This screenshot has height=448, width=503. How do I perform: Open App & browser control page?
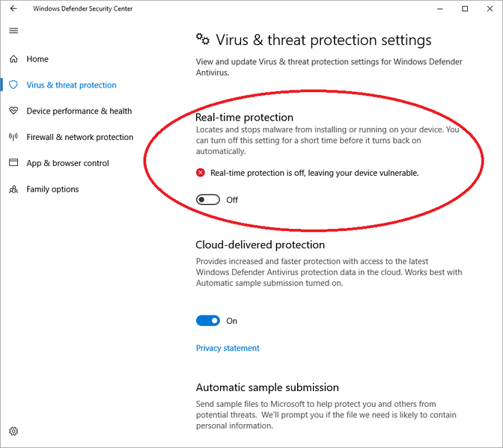click(67, 163)
